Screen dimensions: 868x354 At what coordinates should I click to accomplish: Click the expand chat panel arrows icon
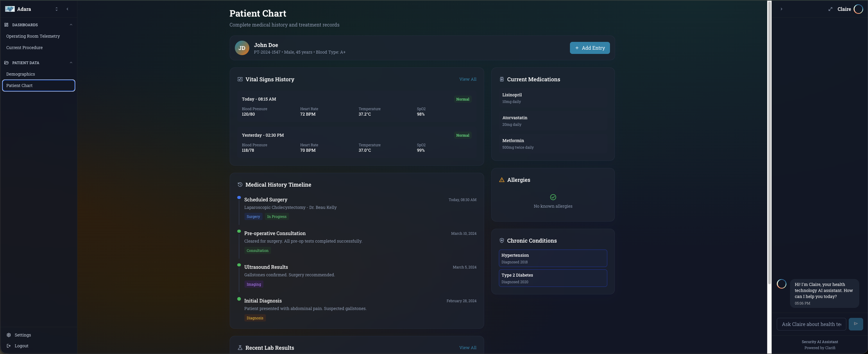pos(830,9)
